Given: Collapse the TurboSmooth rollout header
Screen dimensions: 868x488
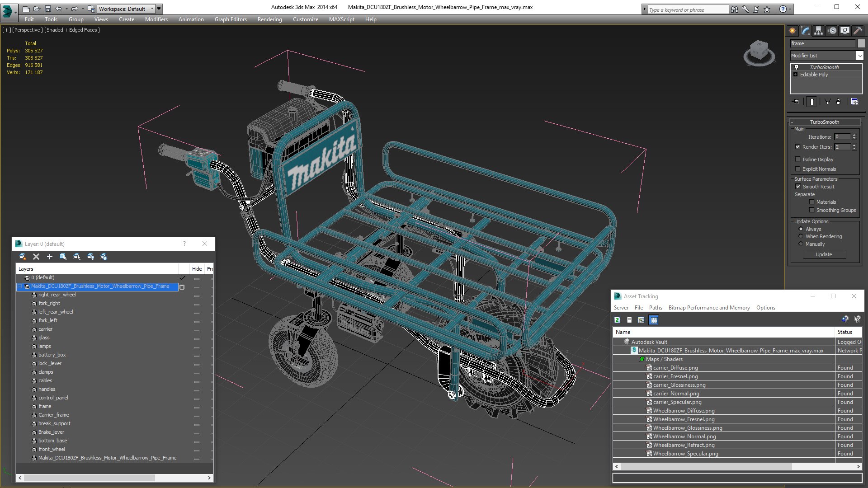Looking at the screenshot, I should coord(824,122).
